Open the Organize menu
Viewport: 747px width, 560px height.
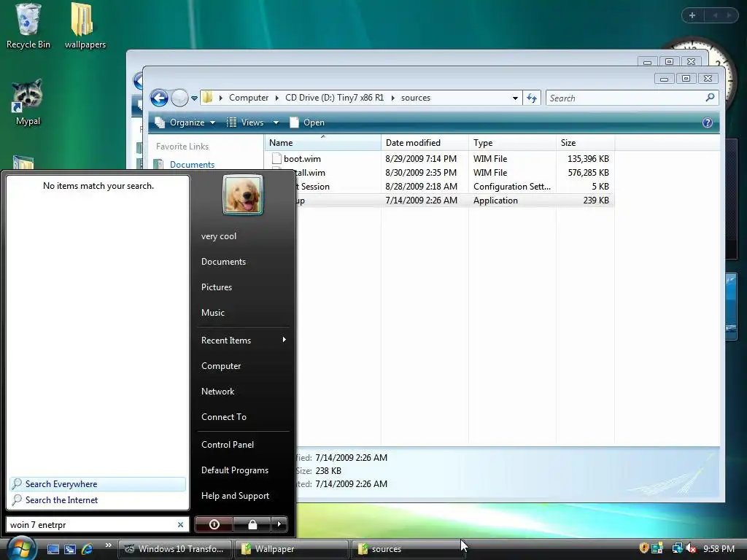point(185,122)
